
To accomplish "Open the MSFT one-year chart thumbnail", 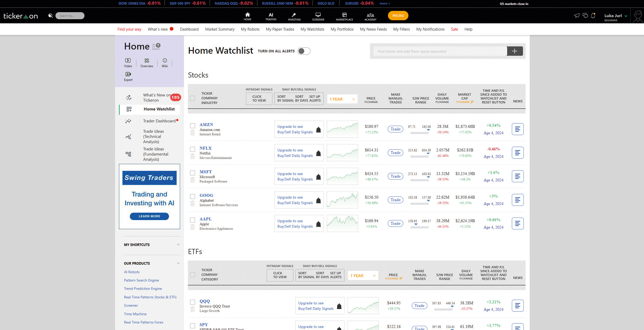I will click(342, 176).
